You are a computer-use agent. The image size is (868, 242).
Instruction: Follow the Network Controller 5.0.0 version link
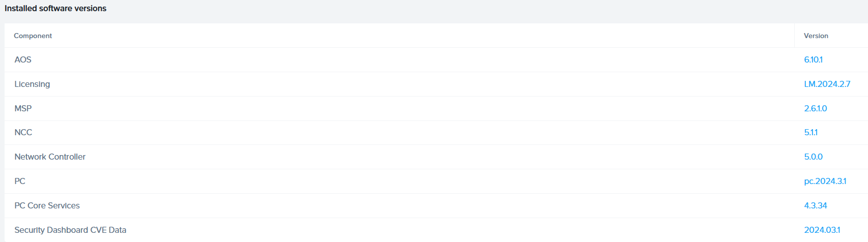click(813, 157)
